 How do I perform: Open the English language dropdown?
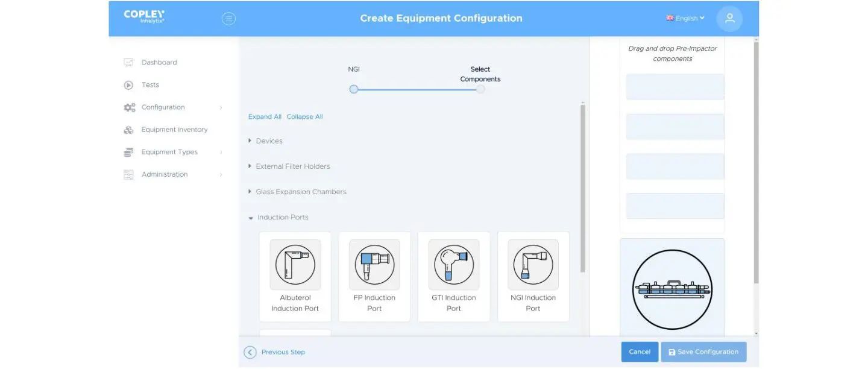tap(685, 17)
